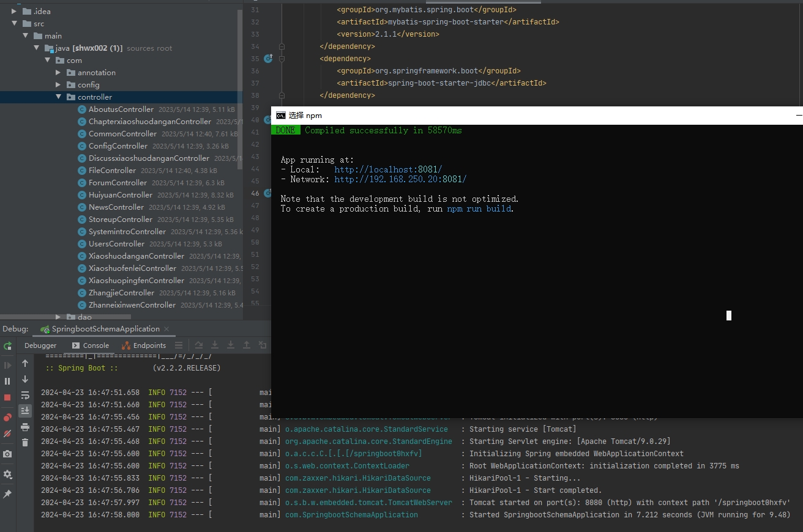
Task: Select UsersController in project tree
Action: point(116,243)
